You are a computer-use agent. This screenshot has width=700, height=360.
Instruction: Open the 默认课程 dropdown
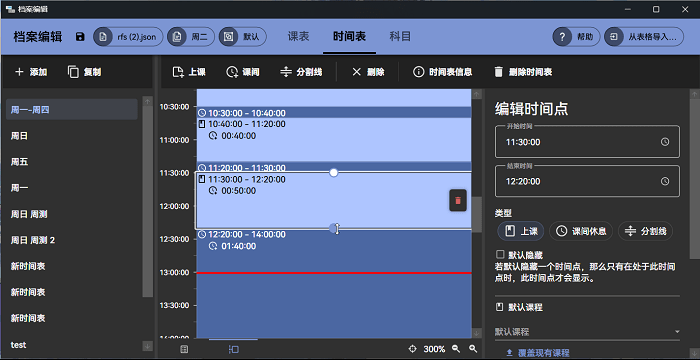(x=587, y=331)
